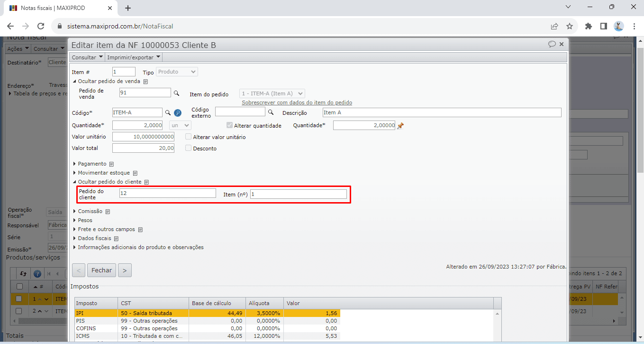Expand the Pesos section

coord(82,220)
